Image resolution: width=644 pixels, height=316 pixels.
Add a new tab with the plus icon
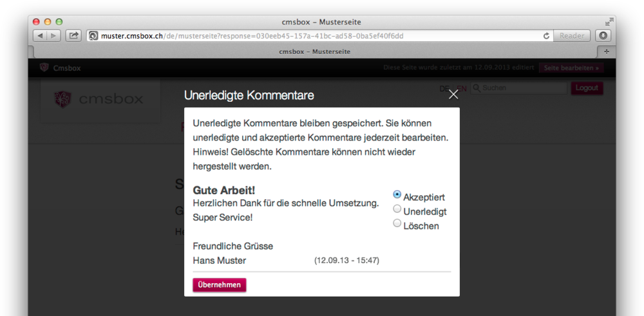point(606,52)
